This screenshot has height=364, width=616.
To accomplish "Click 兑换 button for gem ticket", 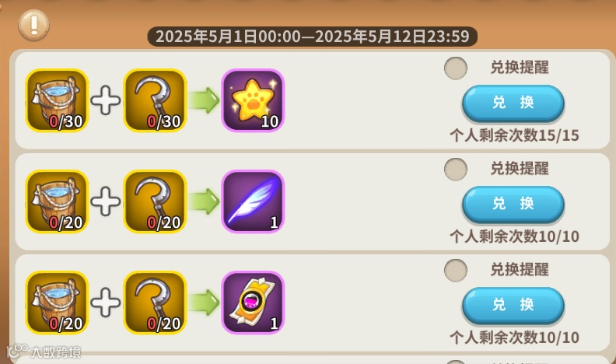I will pos(513,306).
